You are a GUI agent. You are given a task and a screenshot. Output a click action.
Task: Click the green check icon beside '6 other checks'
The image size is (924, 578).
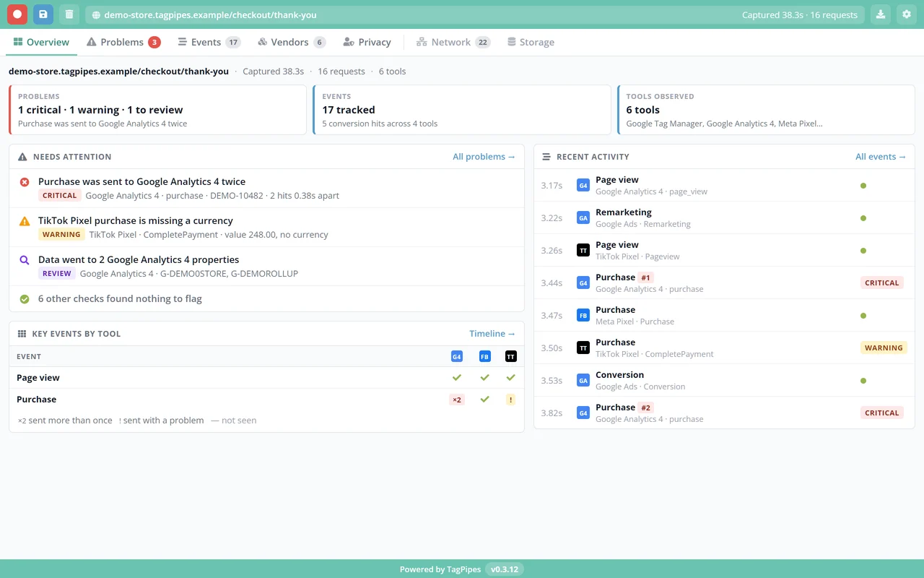[25, 299]
